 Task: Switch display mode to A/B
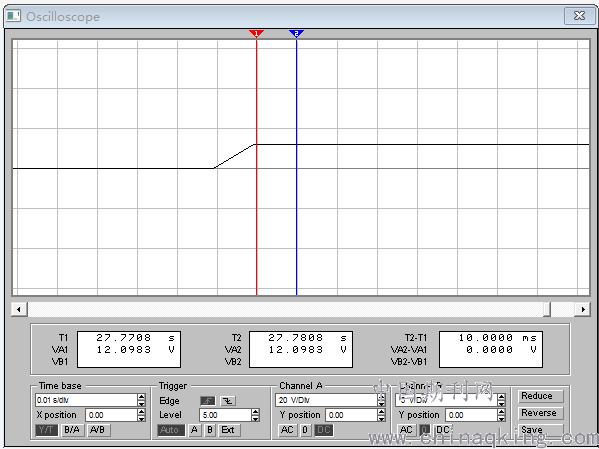[98, 430]
